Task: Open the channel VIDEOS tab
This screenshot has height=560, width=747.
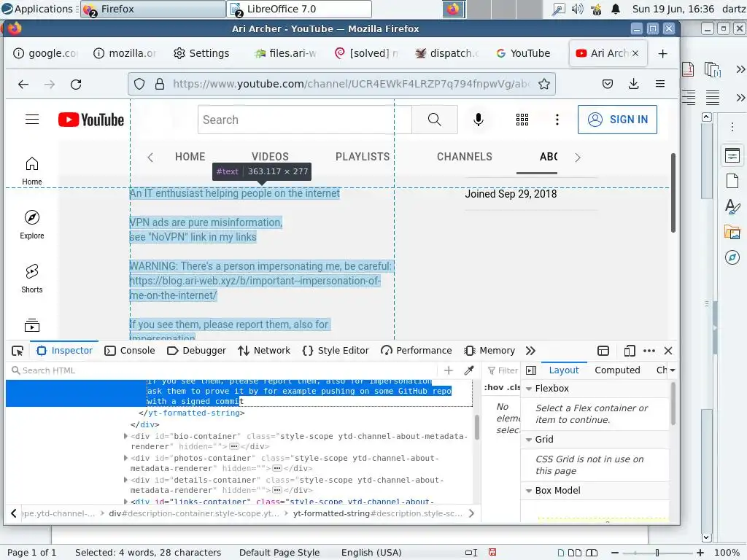Action: [x=270, y=157]
